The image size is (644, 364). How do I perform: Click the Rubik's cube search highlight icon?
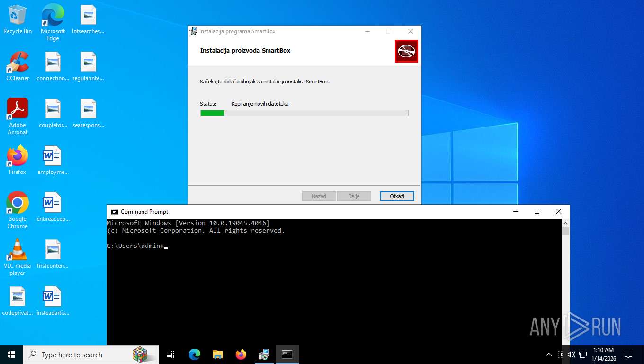(140, 355)
